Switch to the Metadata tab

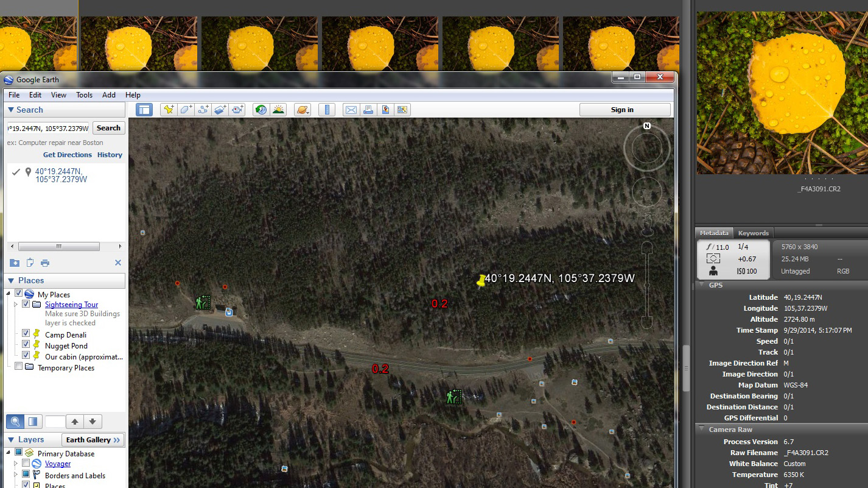[x=714, y=233]
